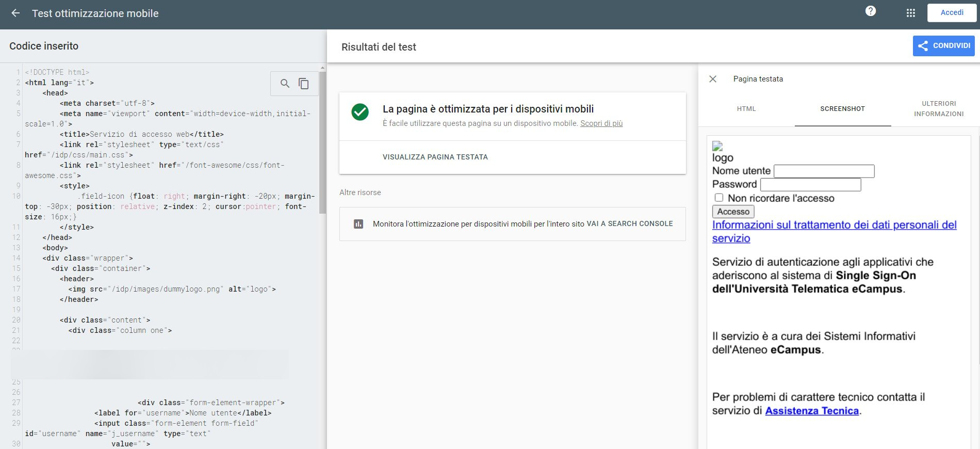980x449 pixels.
Task: Click the html lang code line
Action: (59, 83)
